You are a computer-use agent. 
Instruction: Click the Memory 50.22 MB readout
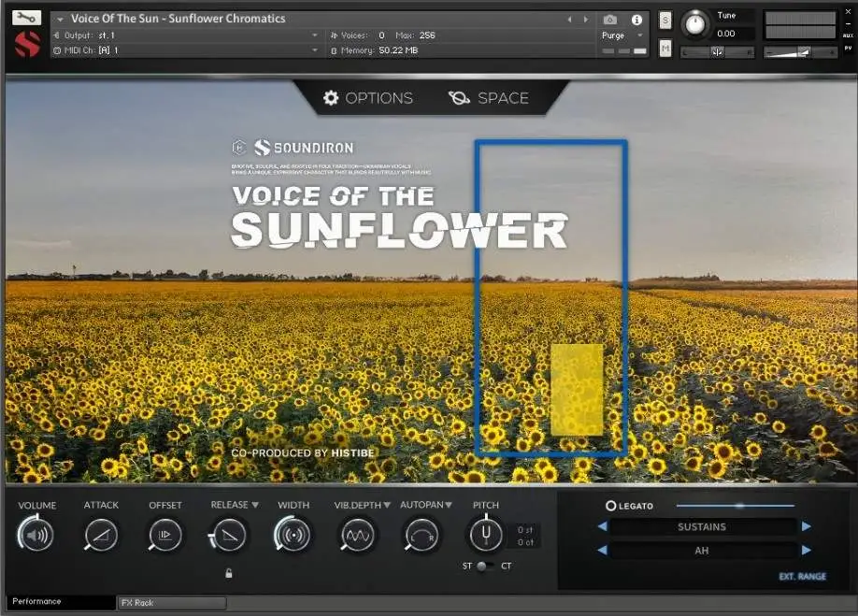pyautogui.click(x=398, y=50)
